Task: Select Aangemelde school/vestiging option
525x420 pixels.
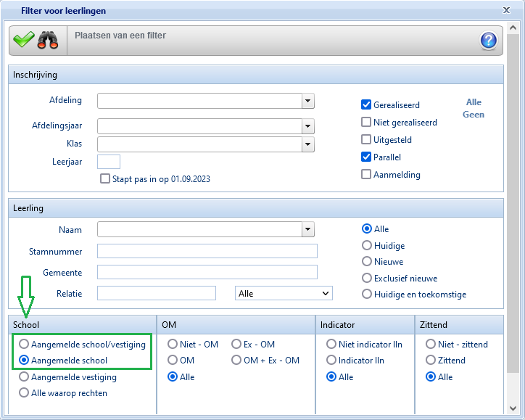Action: tap(25, 344)
